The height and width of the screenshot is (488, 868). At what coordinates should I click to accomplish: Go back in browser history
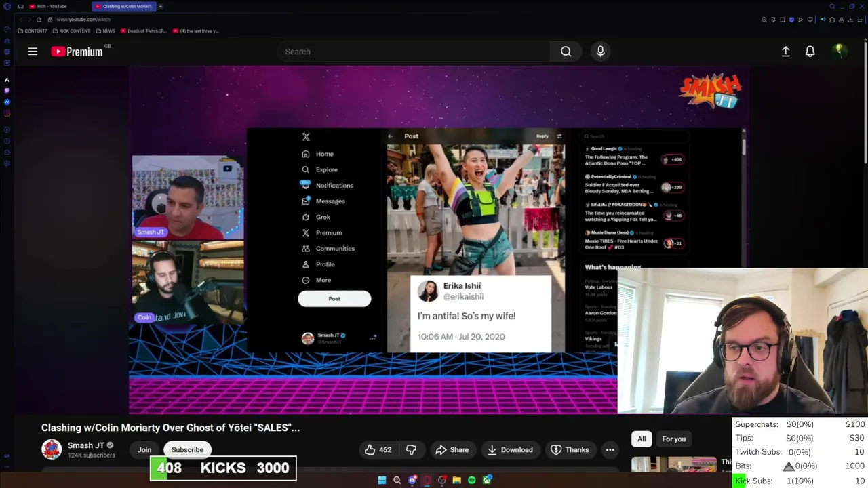pyautogui.click(x=22, y=20)
